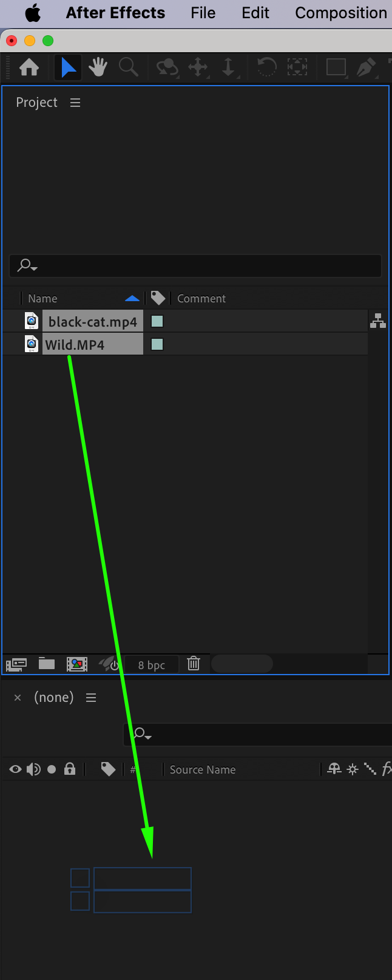
Task: Open the Edit menu
Action: [x=255, y=13]
